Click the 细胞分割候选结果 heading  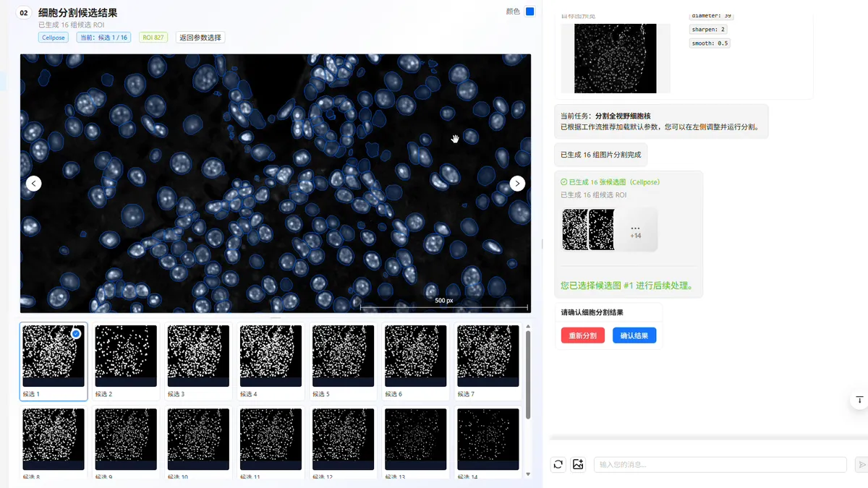click(x=78, y=12)
